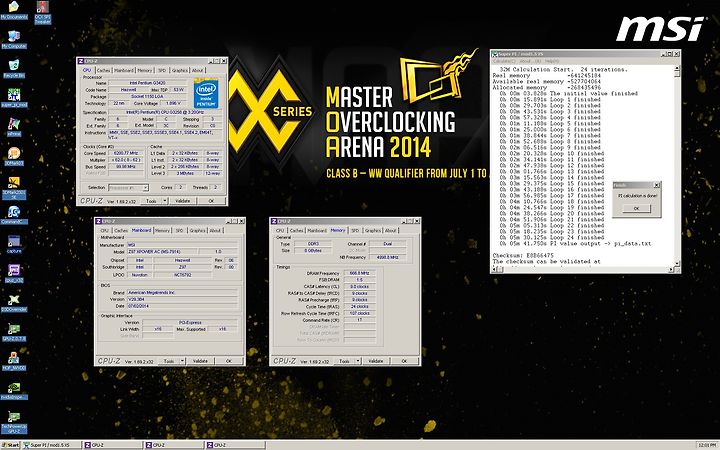Open the Calculate menu in Super PI
720x450 pixels.
point(504,61)
